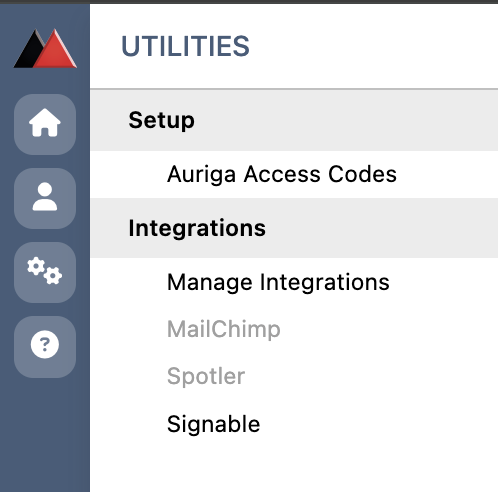Viewport: 498px width, 492px height.
Task: Click the white house symbol in sidebar
Action: coord(45,123)
